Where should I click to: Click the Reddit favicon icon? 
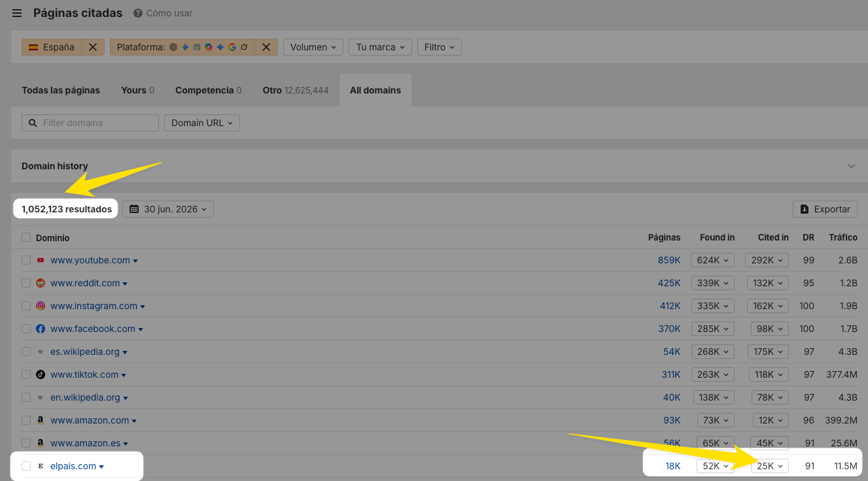[41, 283]
